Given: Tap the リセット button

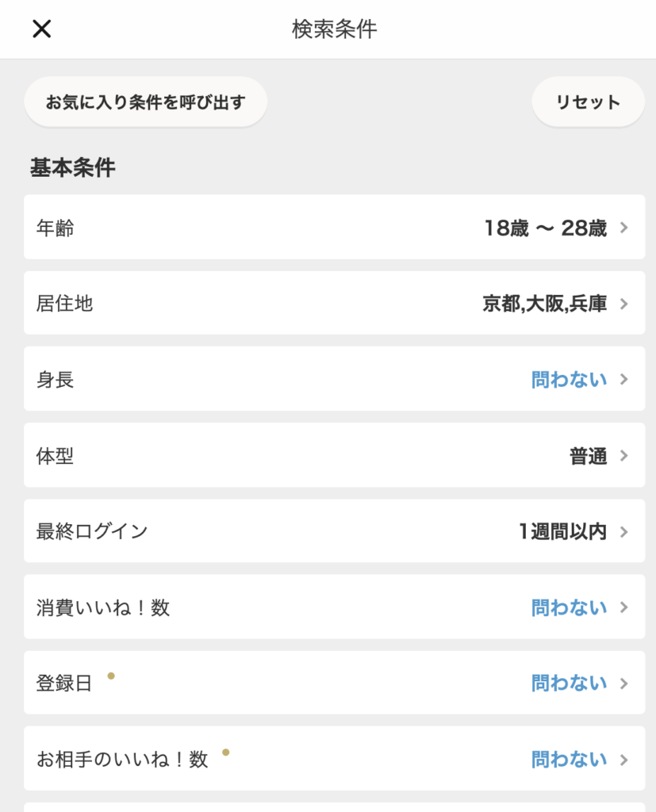Looking at the screenshot, I should pyautogui.click(x=588, y=102).
